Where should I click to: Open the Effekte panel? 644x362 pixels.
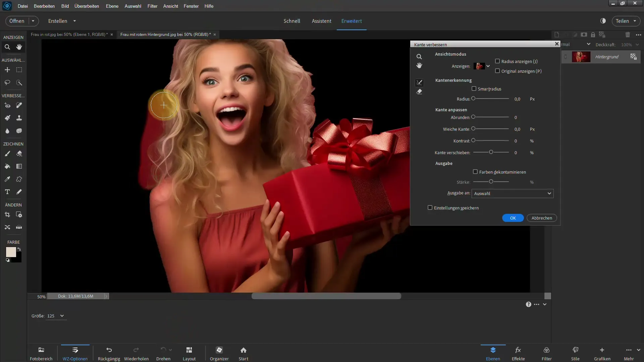(518, 354)
